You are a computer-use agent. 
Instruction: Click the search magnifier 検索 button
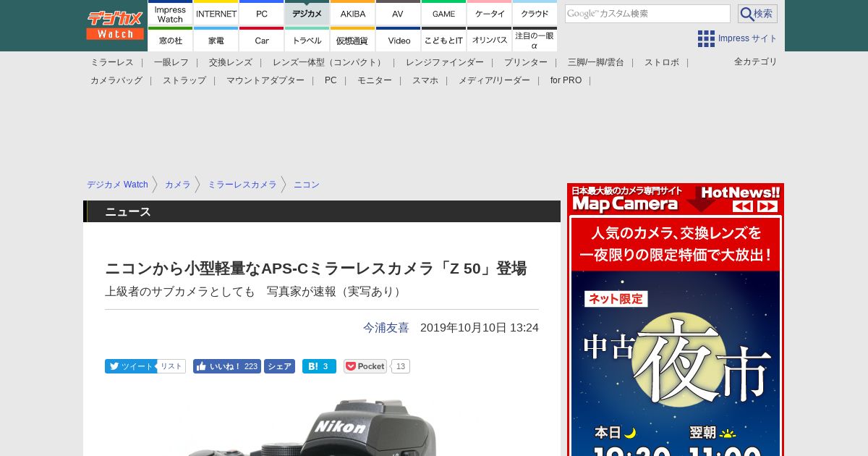pyautogui.click(x=757, y=14)
